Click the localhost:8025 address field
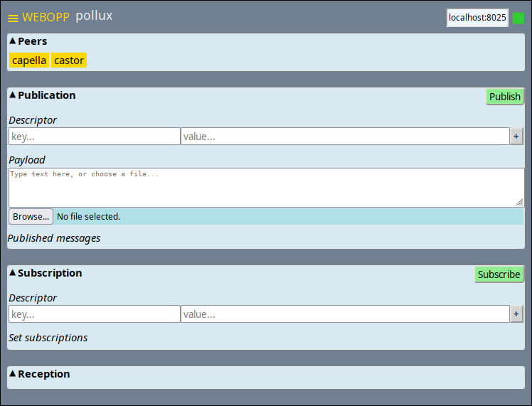The width and height of the screenshot is (532, 406). coord(477,18)
